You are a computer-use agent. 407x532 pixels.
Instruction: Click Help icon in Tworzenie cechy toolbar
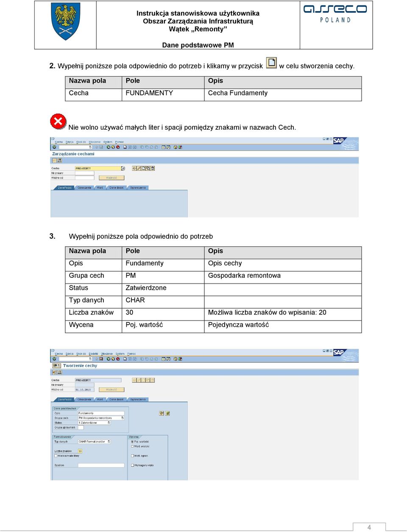point(176,359)
